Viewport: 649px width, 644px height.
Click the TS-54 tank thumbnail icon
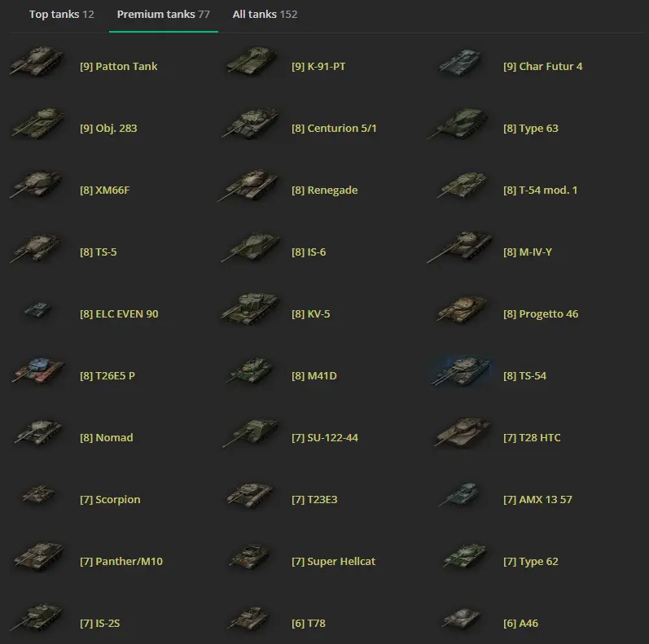point(462,372)
